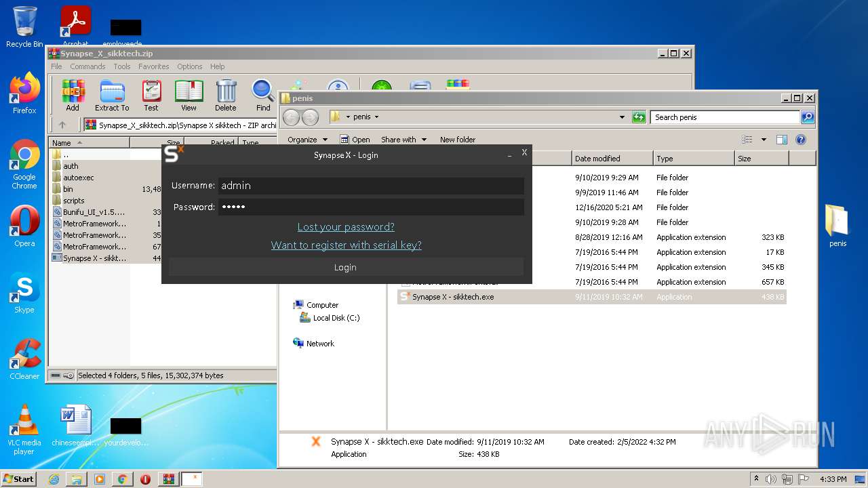Click the View icon in WinRAR
Screen dimensions: 868x488
(x=189, y=95)
